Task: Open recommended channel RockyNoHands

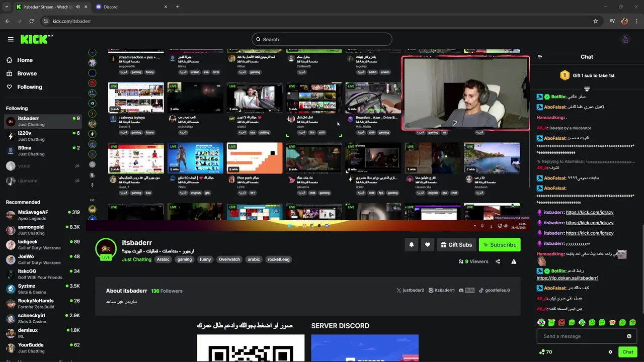Action: click(43, 304)
